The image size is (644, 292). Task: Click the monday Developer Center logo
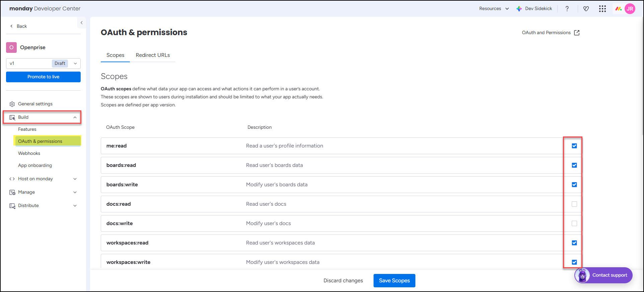point(45,9)
